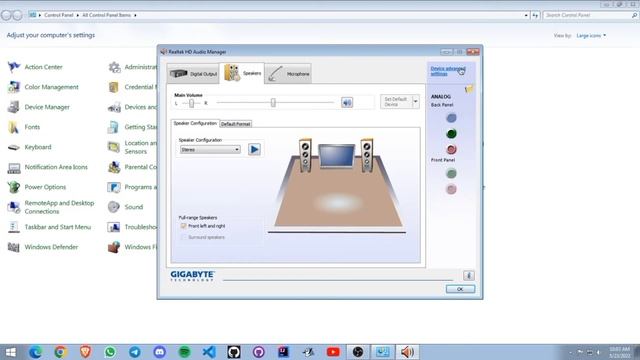Open Spotify from the taskbar

[x=184, y=352]
